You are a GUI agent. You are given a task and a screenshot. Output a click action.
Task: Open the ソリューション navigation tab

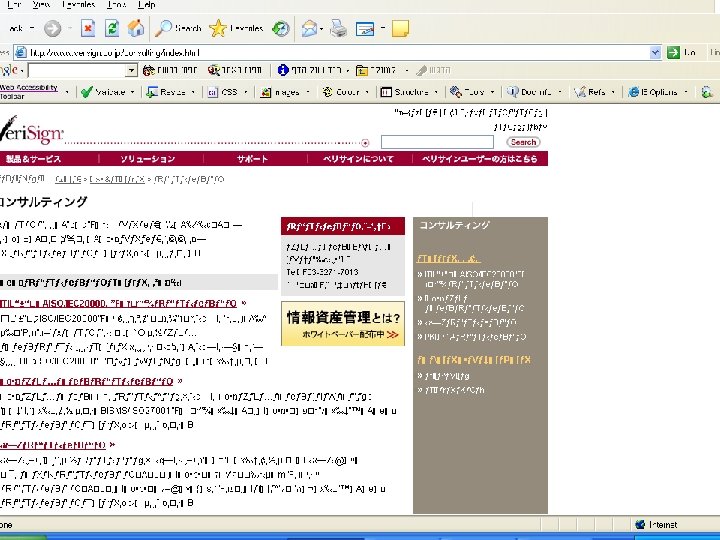click(x=147, y=159)
